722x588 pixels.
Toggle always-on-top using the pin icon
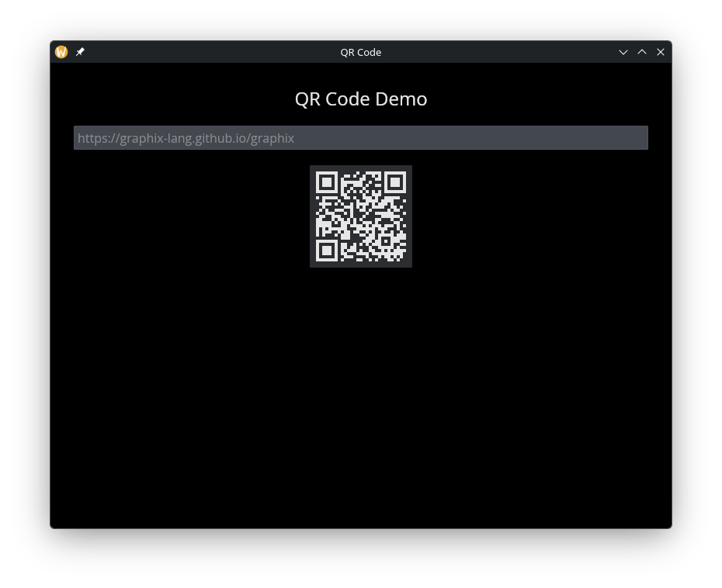80,52
